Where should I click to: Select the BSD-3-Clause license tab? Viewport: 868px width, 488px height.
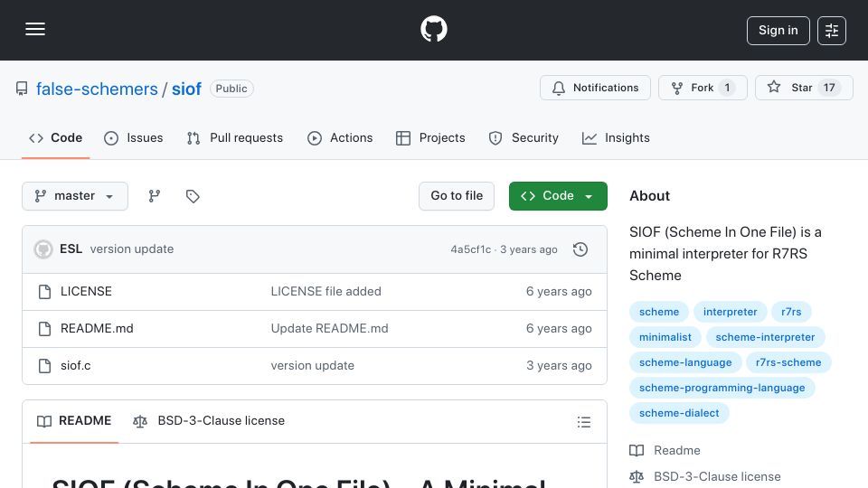(x=209, y=421)
